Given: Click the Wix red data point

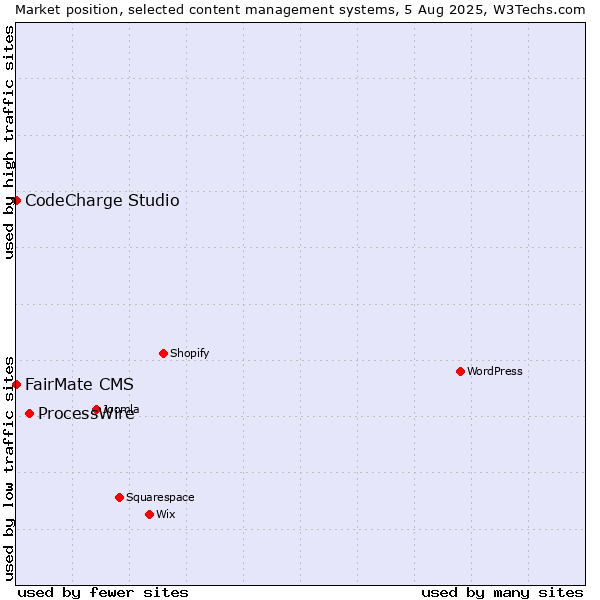Looking at the screenshot, I should pyautogui.click(x=150, y=515).
